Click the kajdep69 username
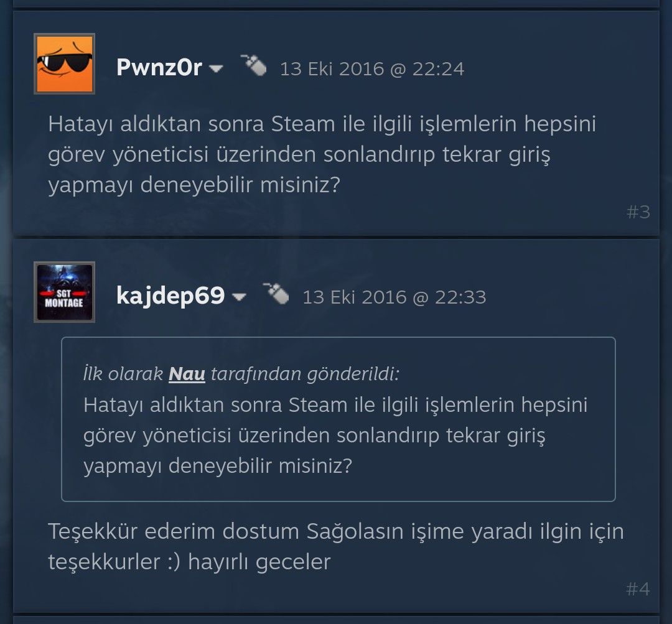The image size is (672, 624). [170, 296]
